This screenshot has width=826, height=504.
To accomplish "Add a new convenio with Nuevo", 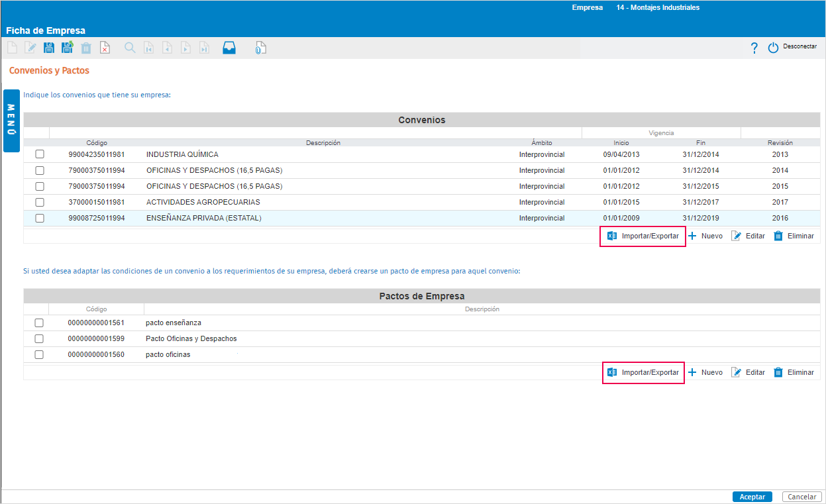I will 705,236.
